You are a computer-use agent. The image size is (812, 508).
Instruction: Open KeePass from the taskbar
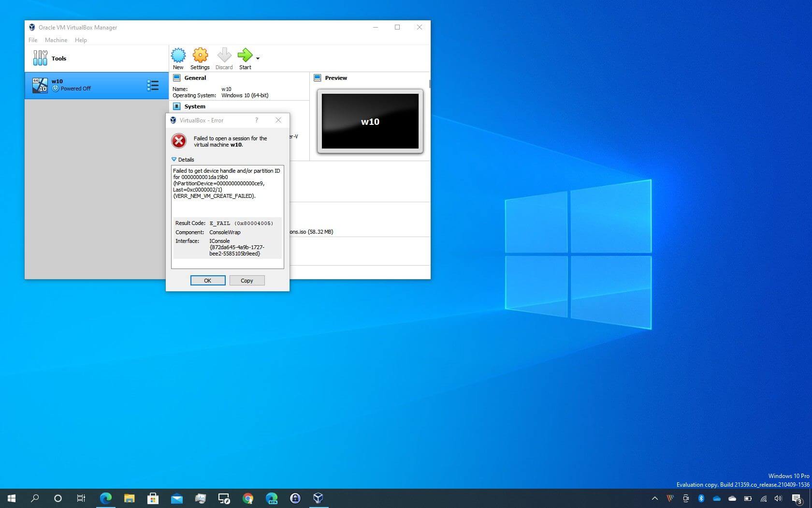point(295,498)
